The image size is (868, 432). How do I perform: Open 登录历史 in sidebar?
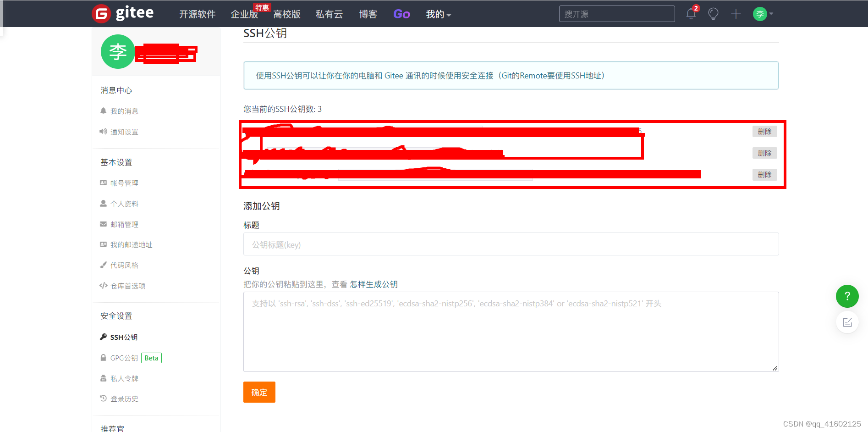pyautogui.click(x=124, y=399)
